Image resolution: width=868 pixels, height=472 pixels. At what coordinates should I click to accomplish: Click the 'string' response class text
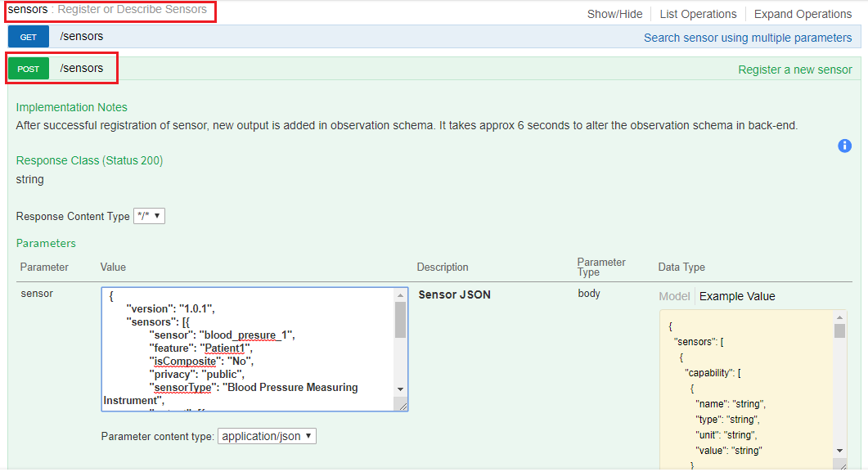(30, 179)
